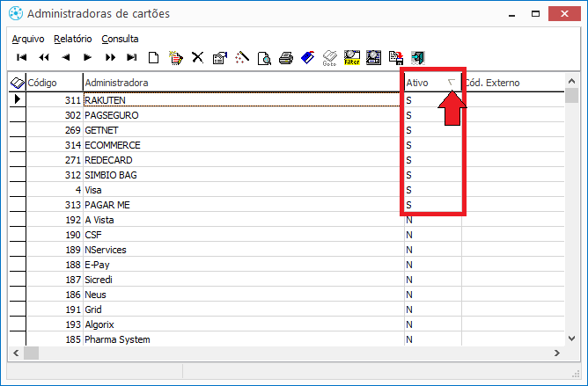Select the NServices row
588x386 pixels.
287,250
